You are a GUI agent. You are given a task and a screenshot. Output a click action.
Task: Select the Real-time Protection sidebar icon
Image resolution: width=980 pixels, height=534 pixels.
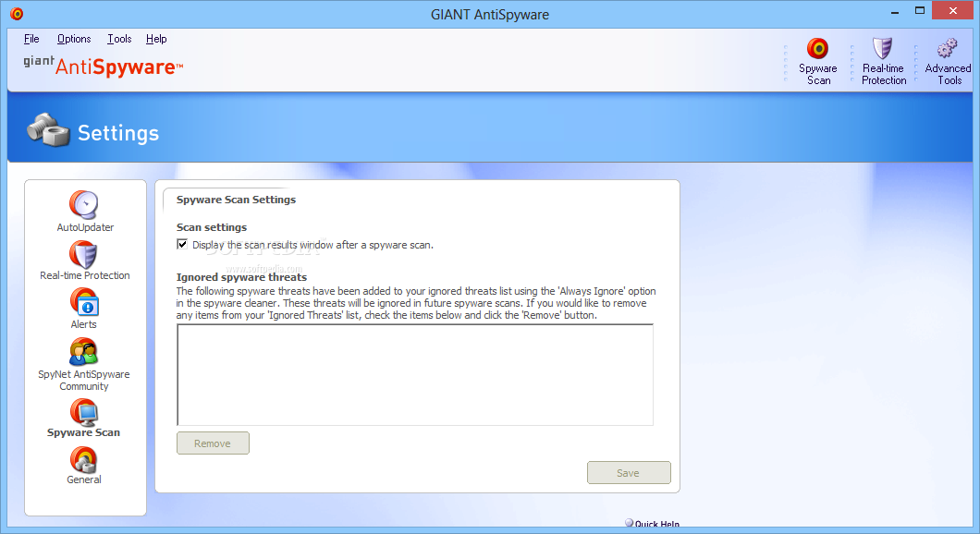[84, 254]
